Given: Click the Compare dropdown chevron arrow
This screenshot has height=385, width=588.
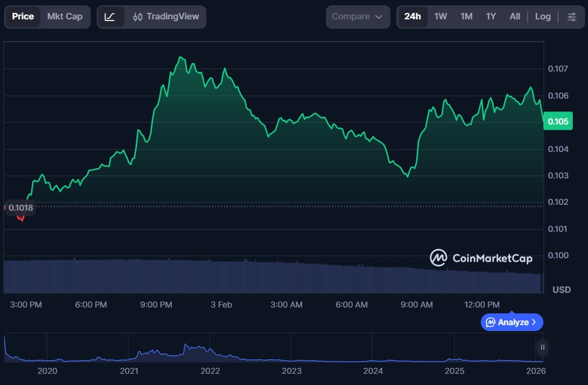Looking at the screenshot, I should (379, 17).
